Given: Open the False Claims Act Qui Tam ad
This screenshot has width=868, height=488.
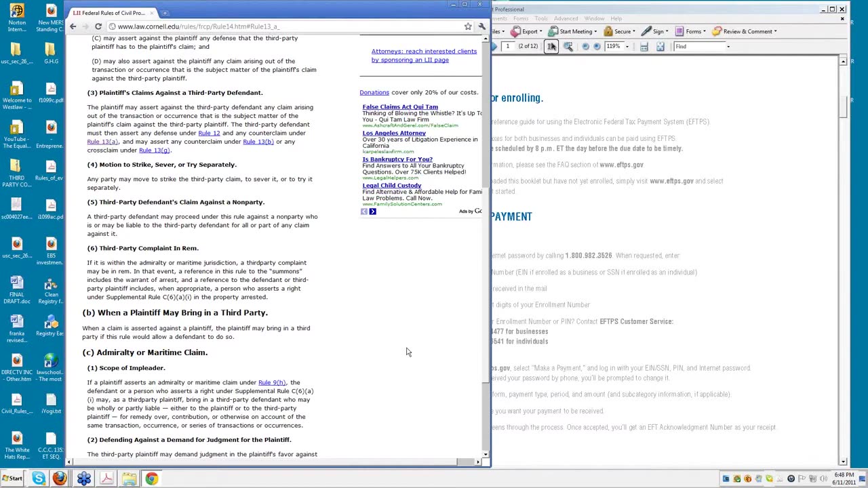Looking at the screenshot, I should coord(400,106).
